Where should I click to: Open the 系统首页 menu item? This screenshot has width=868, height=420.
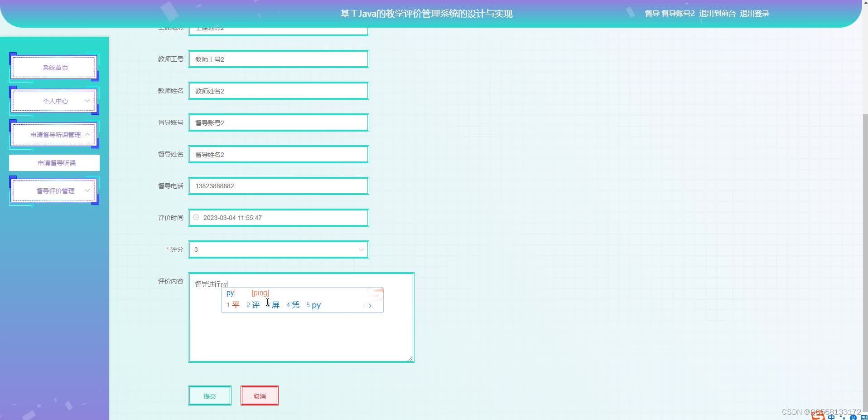point(54,68)
